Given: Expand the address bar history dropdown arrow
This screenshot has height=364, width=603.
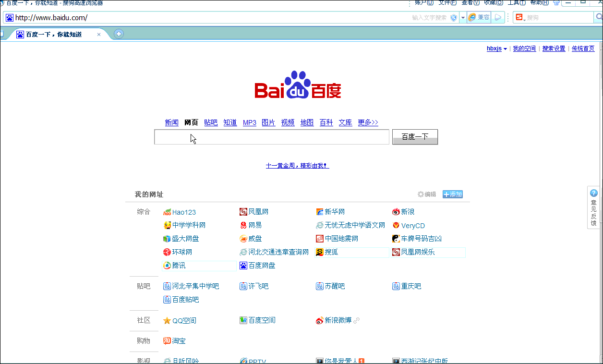Looking at the screenshot, I should (463, 18).
